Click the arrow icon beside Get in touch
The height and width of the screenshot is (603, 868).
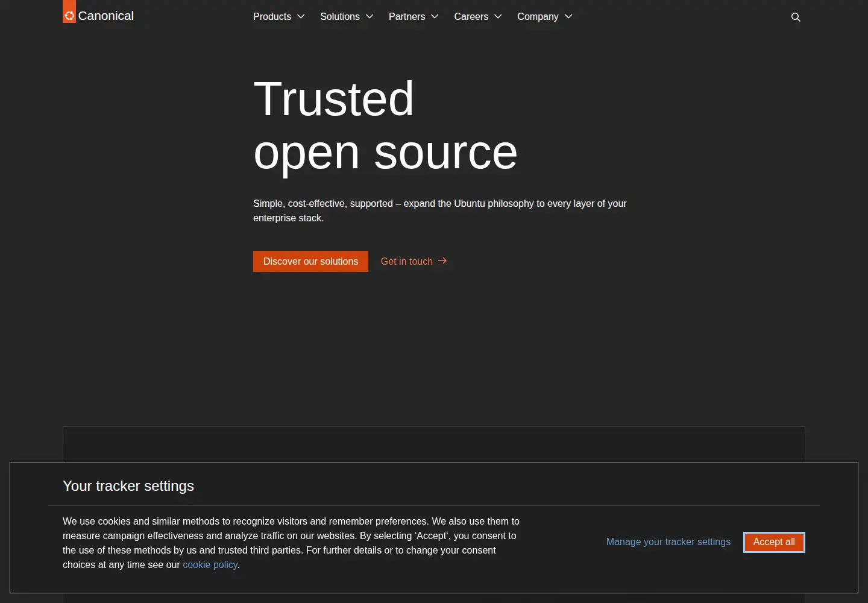442,260
